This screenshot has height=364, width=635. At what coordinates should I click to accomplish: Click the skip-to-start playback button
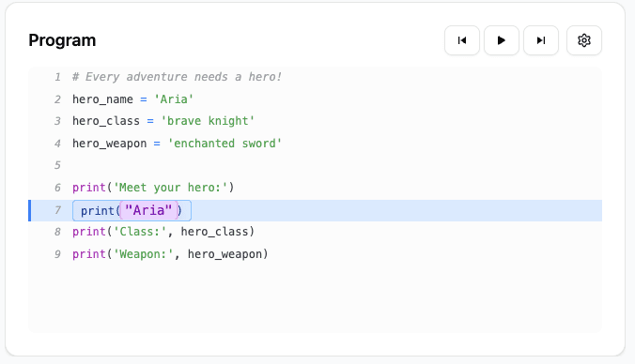(x=462, y=40)
